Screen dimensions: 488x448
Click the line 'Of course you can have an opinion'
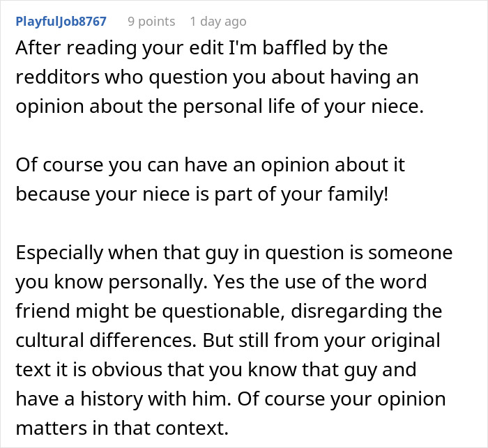[211, 166]
